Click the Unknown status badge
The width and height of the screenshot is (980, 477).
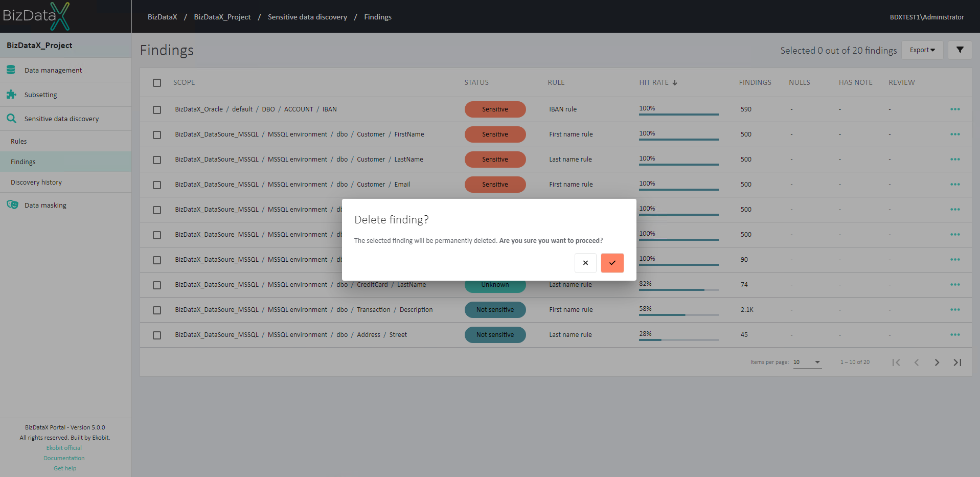click(495, 285)
